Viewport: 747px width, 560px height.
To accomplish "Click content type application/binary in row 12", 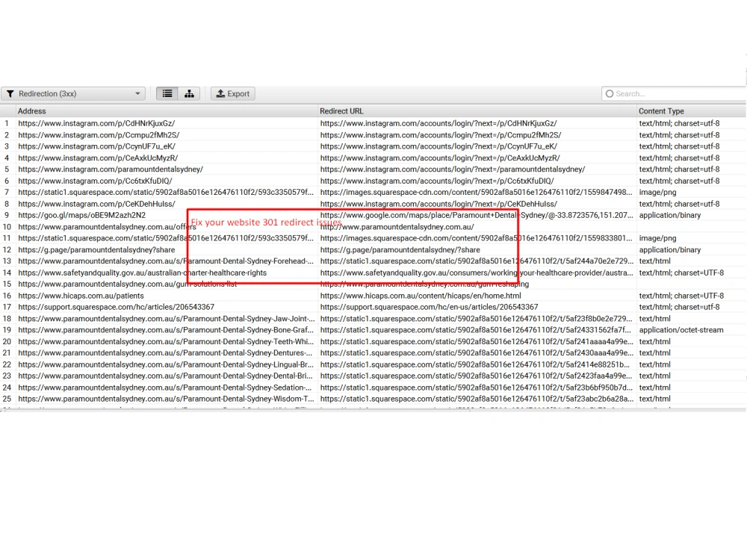I will 670,250.
